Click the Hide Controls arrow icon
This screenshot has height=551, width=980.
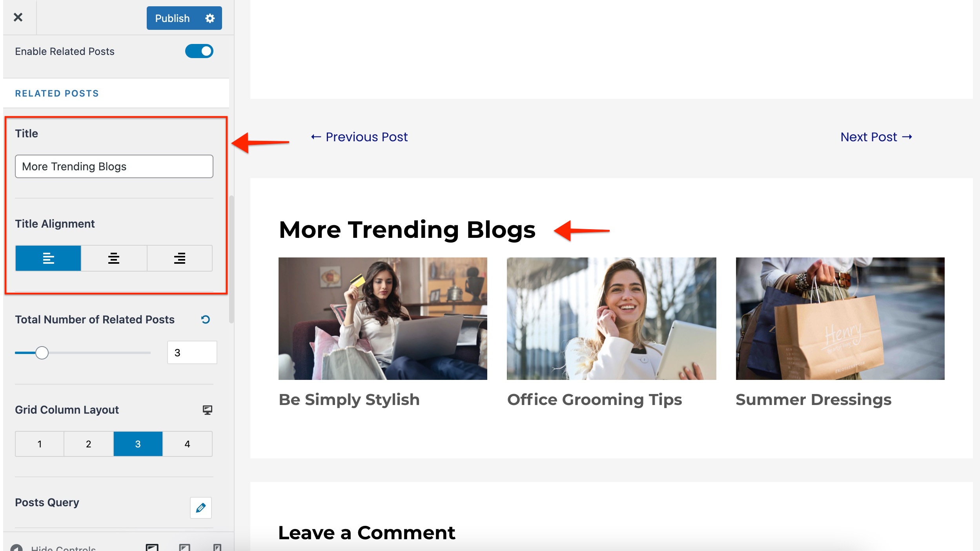(16, 547)
